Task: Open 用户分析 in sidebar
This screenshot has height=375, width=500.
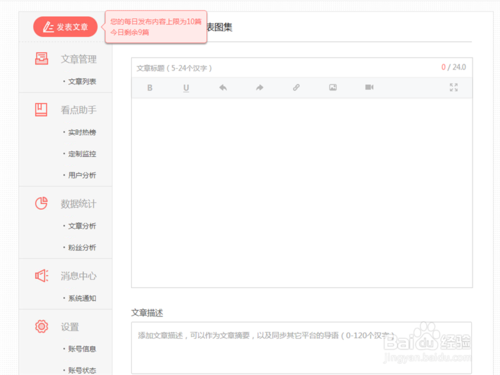Action: coord(82,175)
